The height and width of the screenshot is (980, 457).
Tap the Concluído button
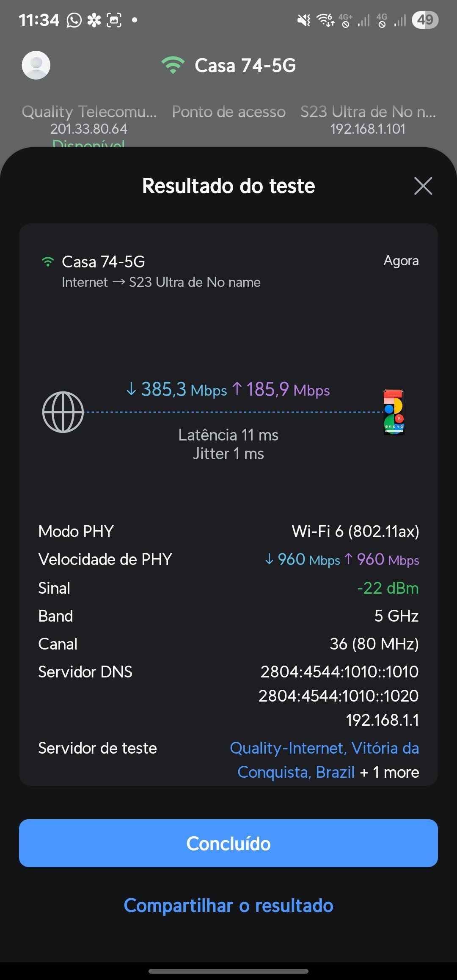pyautogui.click(x=228, y=843)
